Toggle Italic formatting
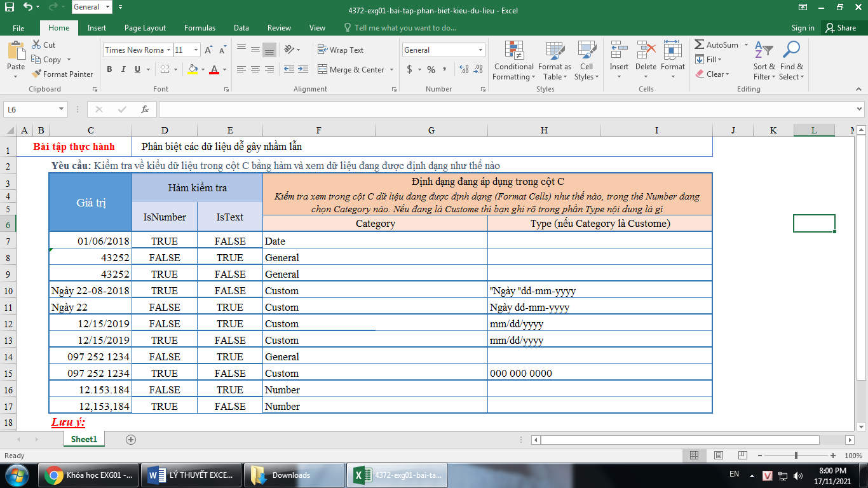Screen dimensions: 868x488 [123, 69]
